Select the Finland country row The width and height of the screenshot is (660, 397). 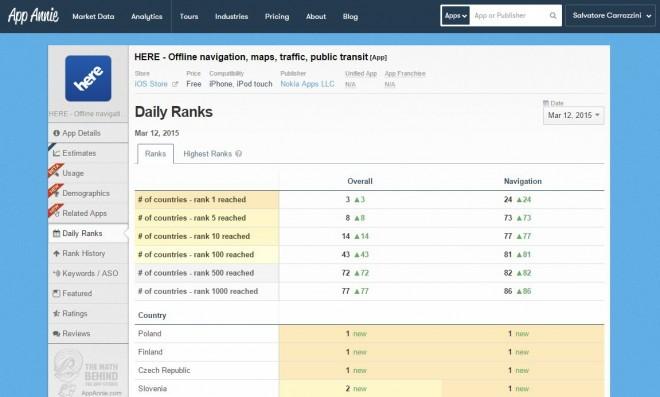point(370,352)
